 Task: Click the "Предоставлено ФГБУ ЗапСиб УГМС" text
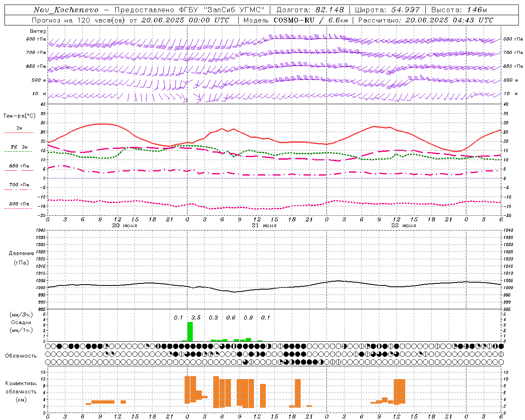click(190, 10)
